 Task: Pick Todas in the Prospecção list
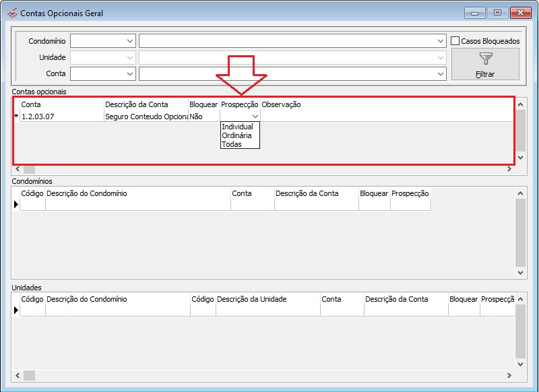pos(232,144)
